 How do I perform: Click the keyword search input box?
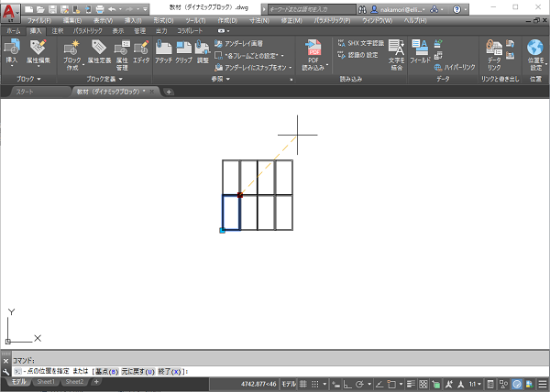(x=312, y=9)
